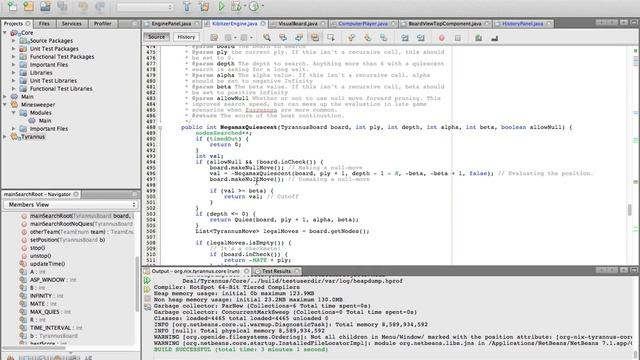Click the Clean and Build Project icon
The width and height of the screenshot is (640, 360).
pyautogui.click(x=204, y=6)
